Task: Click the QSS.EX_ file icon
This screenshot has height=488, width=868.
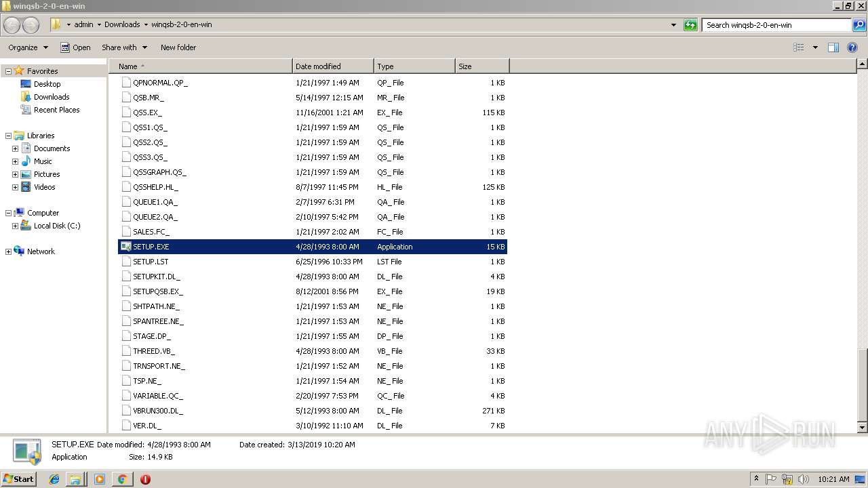Action: coord(125,113)
